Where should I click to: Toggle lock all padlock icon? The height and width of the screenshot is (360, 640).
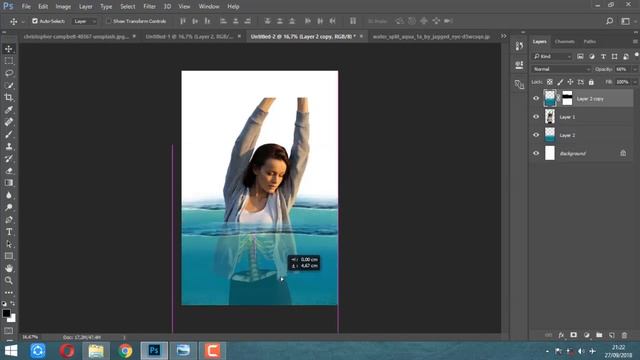(591, 82)
